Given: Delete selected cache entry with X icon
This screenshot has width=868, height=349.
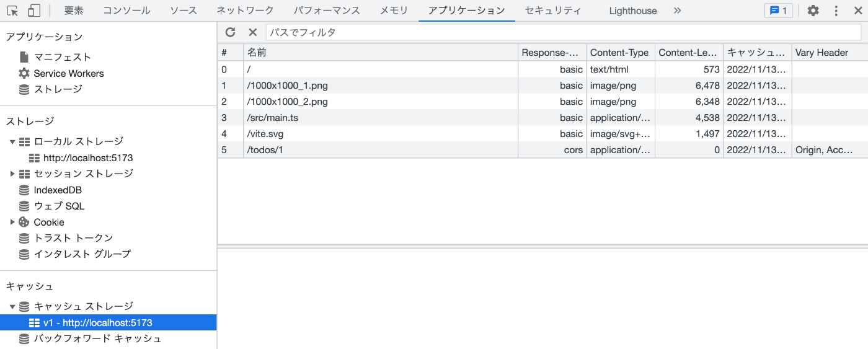Looking at the screenshot, I should (252, 32).
